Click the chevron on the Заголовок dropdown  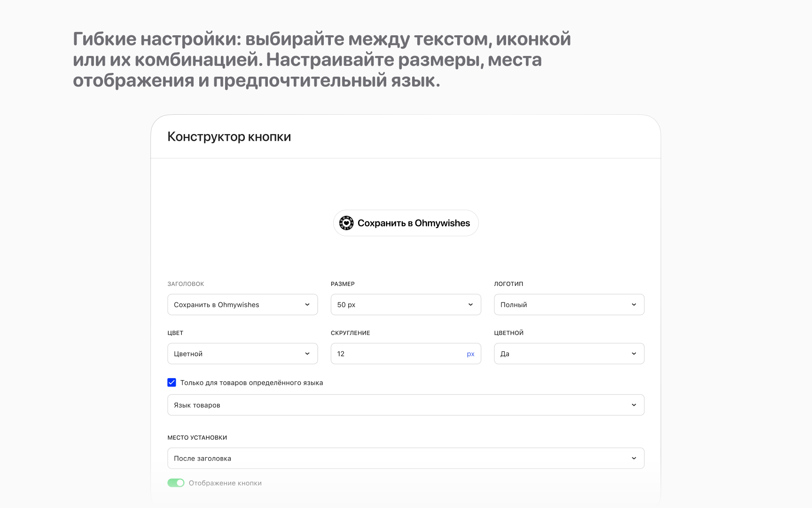[308, 304]
